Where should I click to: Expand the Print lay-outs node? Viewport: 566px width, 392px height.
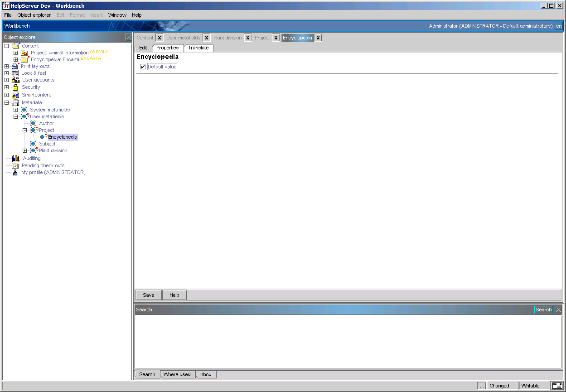[6, 66]
